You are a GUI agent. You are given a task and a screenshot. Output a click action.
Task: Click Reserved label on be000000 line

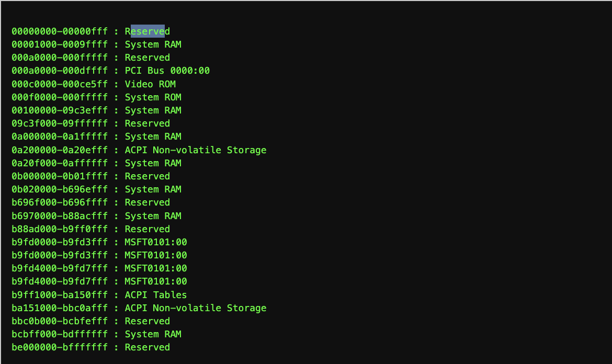click(x=147, y=347)
